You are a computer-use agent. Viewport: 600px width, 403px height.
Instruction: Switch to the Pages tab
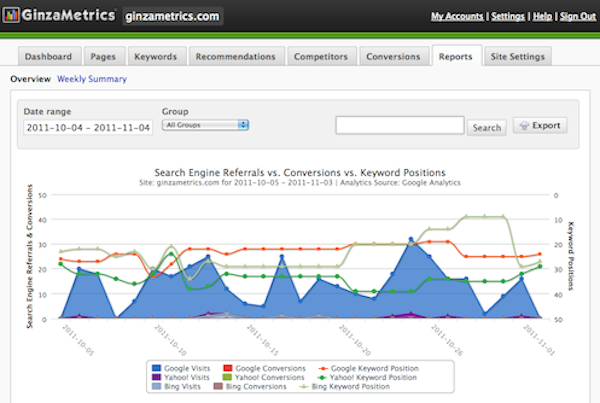[x=103, y=57]
